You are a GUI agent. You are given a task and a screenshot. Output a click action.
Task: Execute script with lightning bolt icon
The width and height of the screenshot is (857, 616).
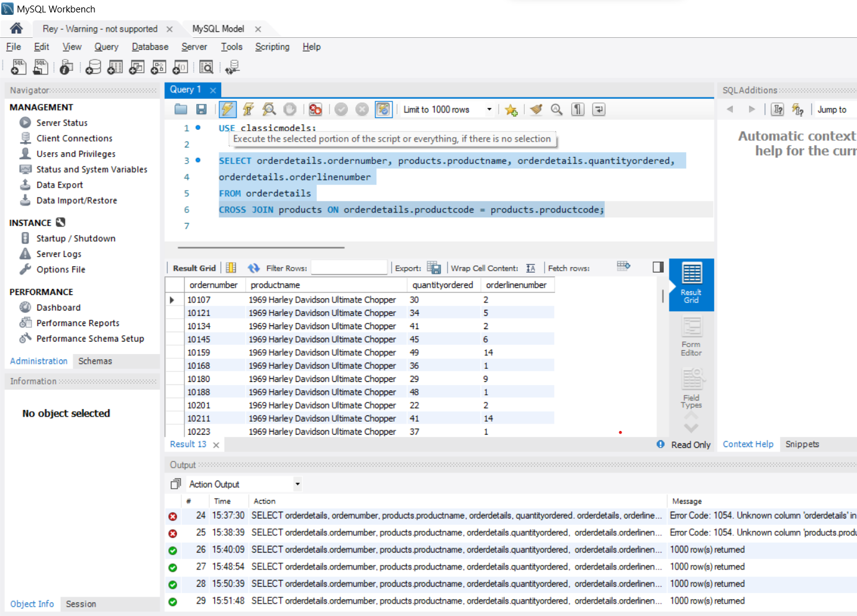click(x=228, y=109)
